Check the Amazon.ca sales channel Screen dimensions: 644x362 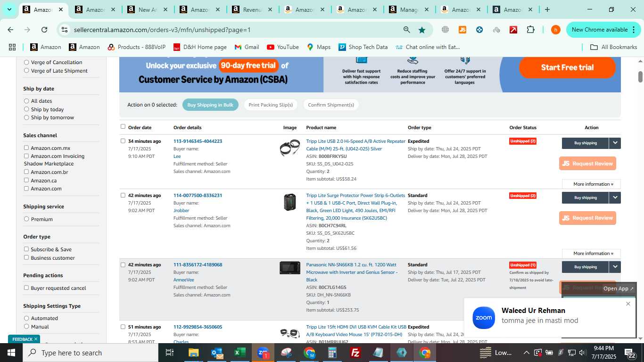(26, 180)
